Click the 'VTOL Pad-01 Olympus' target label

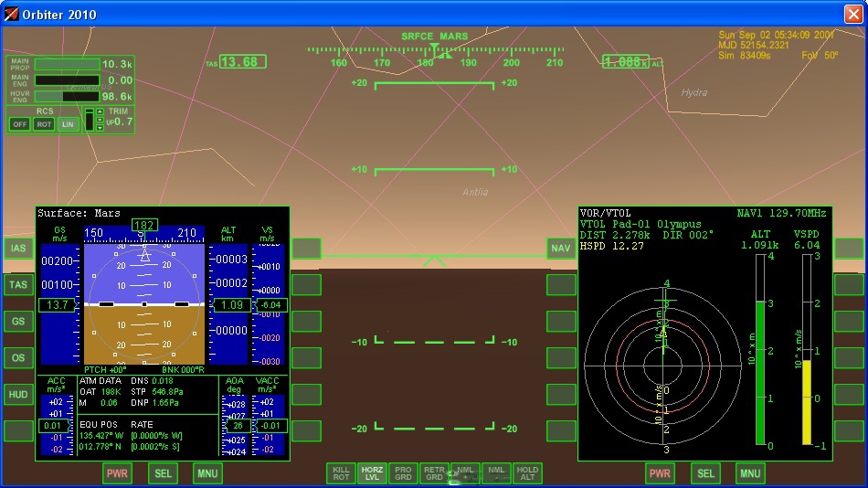click(640, 224)
